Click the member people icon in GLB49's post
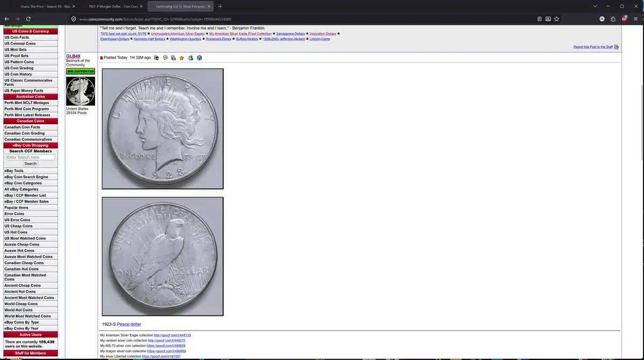Image resolution: width=644 pixels, height=360 pixels. click(191, 57)
